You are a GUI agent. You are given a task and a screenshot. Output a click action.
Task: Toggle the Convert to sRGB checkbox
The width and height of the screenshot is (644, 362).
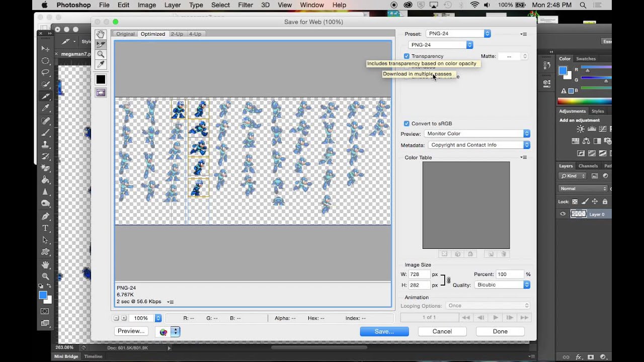[407, 124]
